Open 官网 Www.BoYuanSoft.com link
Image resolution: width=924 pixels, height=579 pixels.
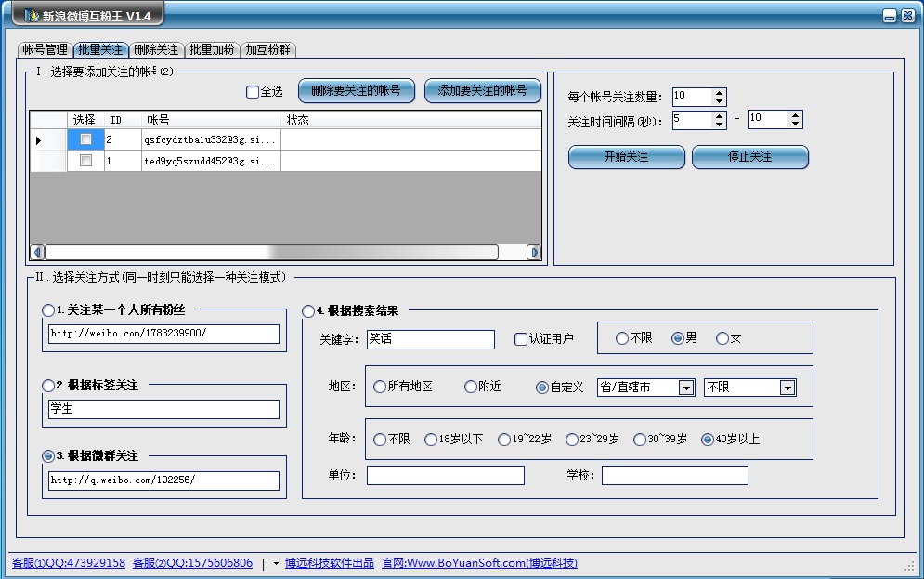click(480, 563)
